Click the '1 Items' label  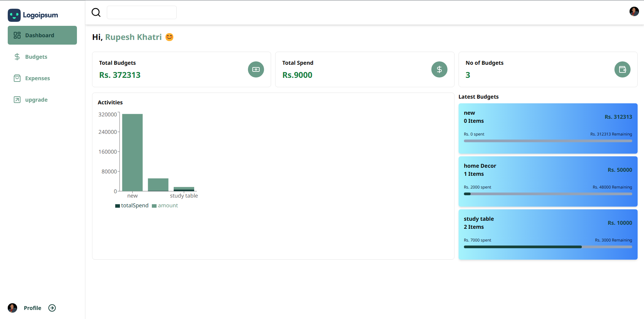[x=474, y=174]
